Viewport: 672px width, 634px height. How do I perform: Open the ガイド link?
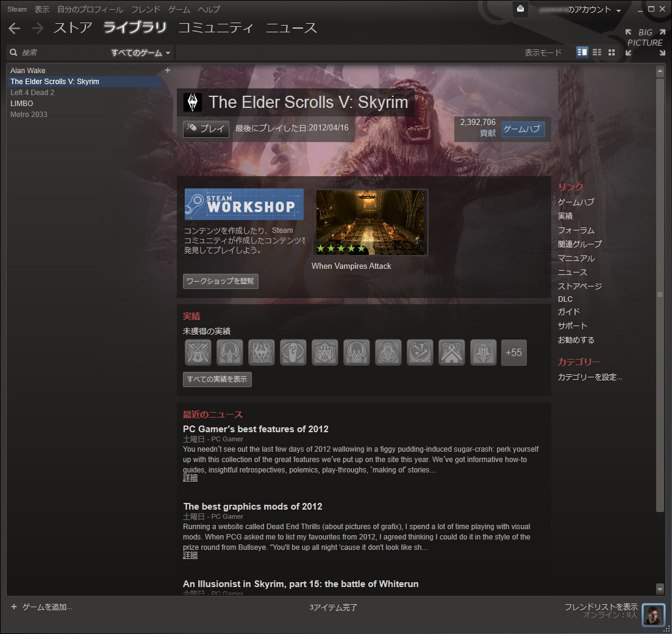569,312
